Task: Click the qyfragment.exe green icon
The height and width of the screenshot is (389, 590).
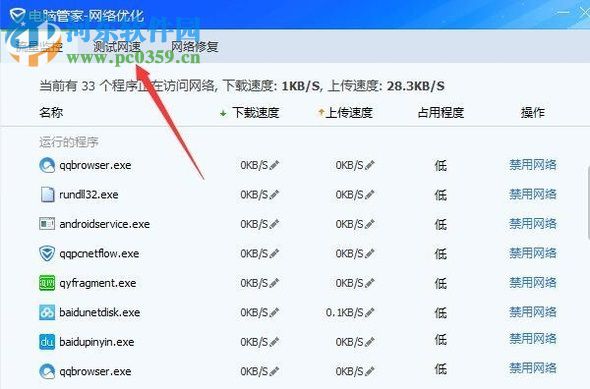Action: point(47,283)
